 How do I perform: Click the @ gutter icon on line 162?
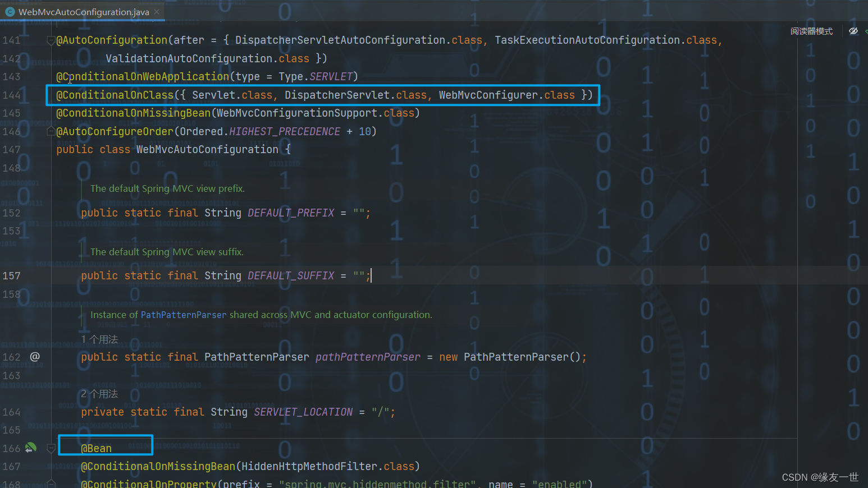(x=35, y=357)
